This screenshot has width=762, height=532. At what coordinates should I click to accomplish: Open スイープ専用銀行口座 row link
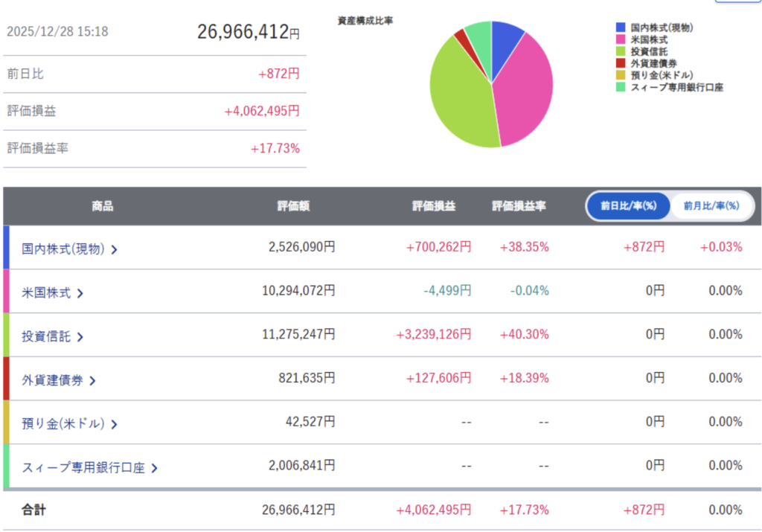(83, 468)
